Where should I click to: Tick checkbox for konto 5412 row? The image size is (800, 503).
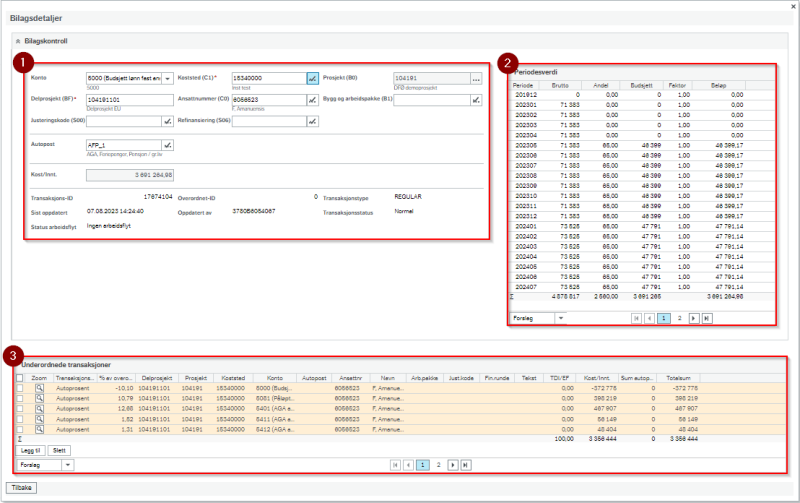pos(19,430)
